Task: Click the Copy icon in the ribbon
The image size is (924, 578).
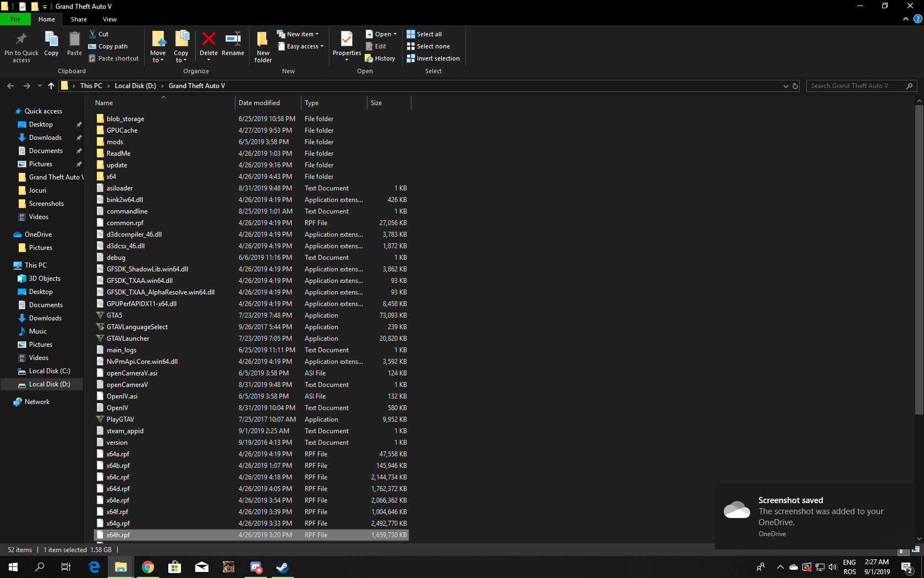Action: click(x=51, y=44)
